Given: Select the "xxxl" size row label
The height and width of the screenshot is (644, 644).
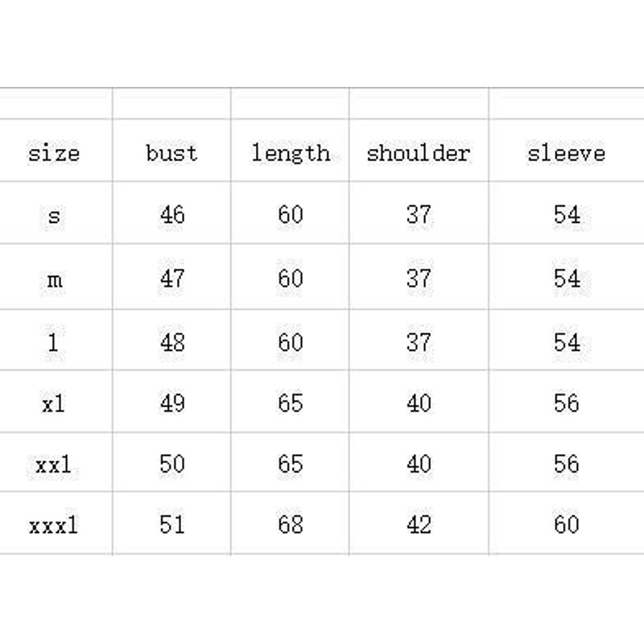Looking at the screenshot, I should click(x=54, y=525).
